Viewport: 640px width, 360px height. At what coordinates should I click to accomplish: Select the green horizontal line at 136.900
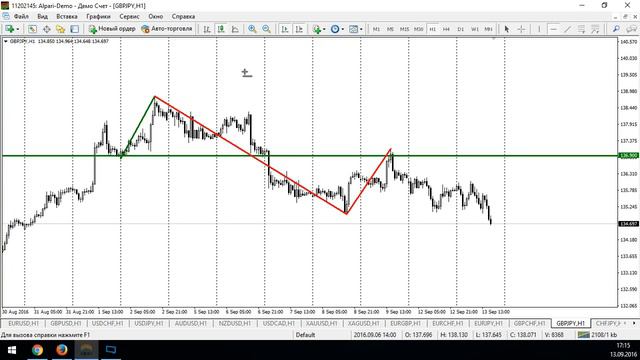pyautogui.click(x=309, y=156)
